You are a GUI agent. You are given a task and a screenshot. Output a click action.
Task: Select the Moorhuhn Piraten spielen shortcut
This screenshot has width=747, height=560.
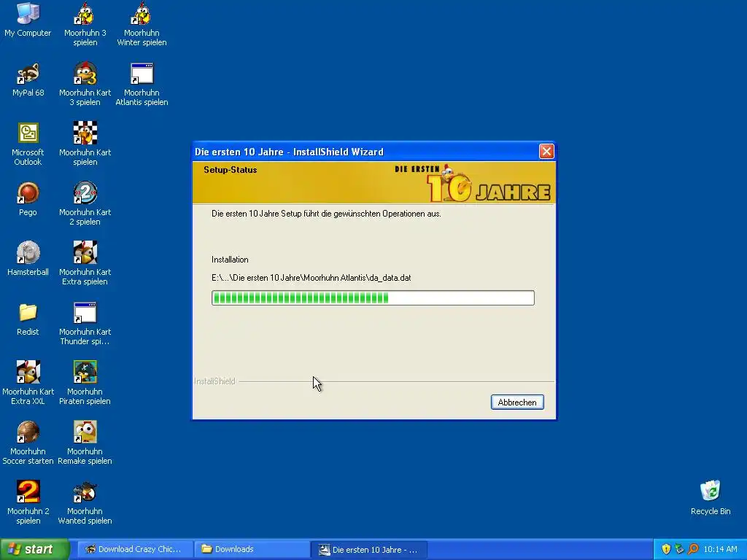tap(85, 383)
